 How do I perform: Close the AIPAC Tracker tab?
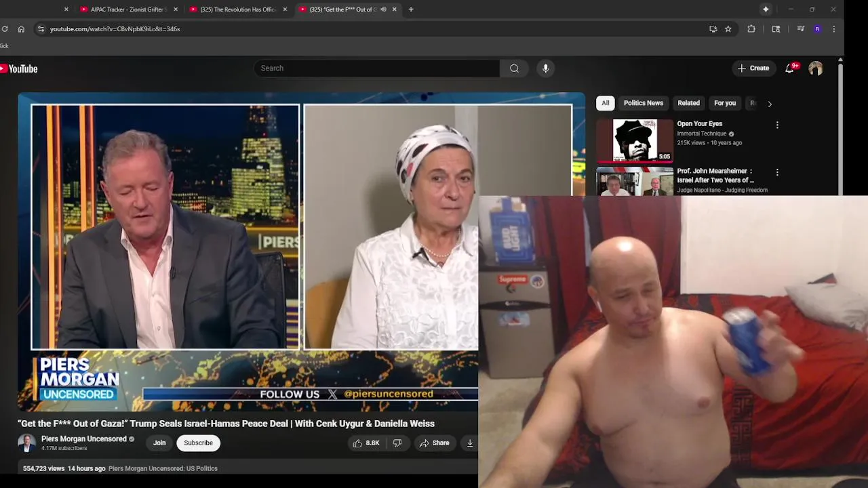pos(176,9)
